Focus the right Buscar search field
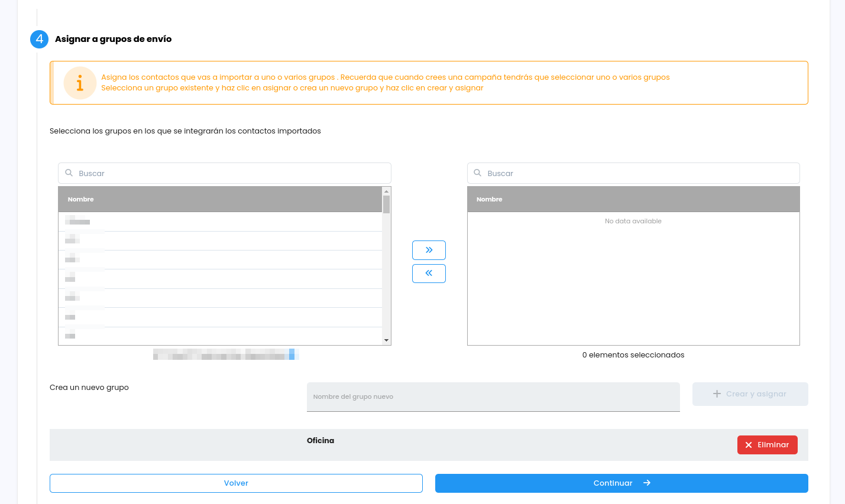This screenshot has height=504, width=845. tap(639, 173)
